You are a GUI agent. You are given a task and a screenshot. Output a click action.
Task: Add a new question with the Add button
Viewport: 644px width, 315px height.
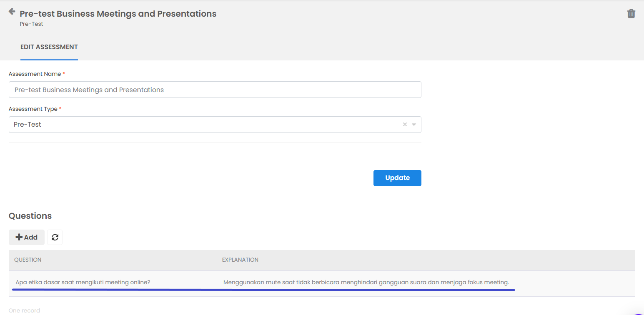tap(27, 237)
